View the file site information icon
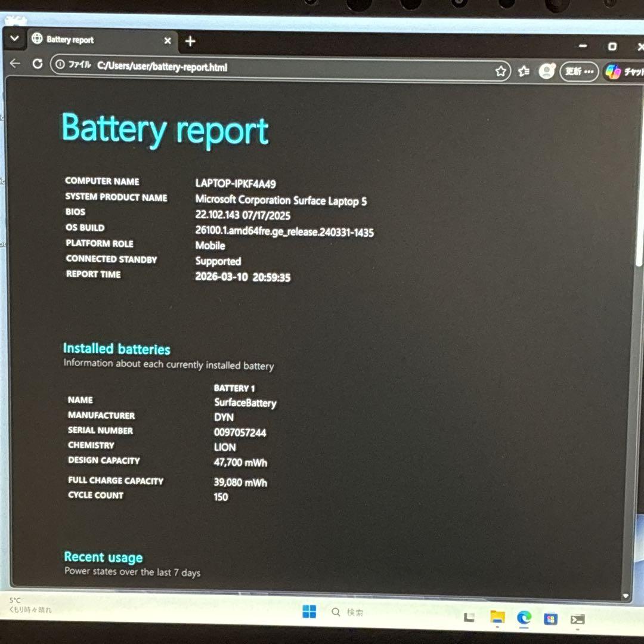 point(60,64)
